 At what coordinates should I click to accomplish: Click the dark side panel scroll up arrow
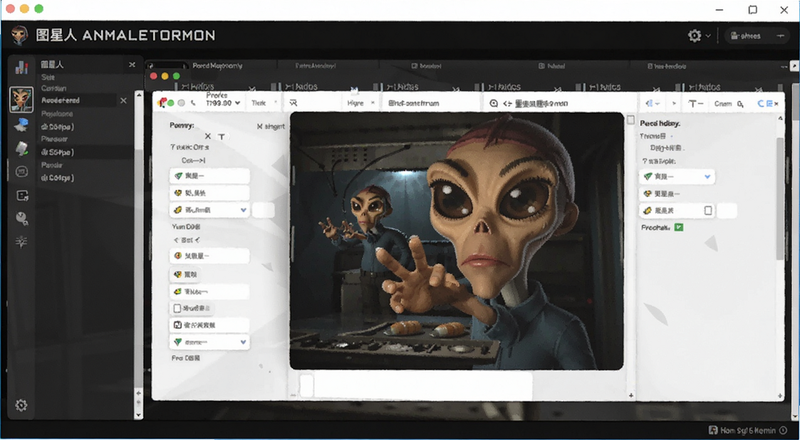tap(139, 95)
